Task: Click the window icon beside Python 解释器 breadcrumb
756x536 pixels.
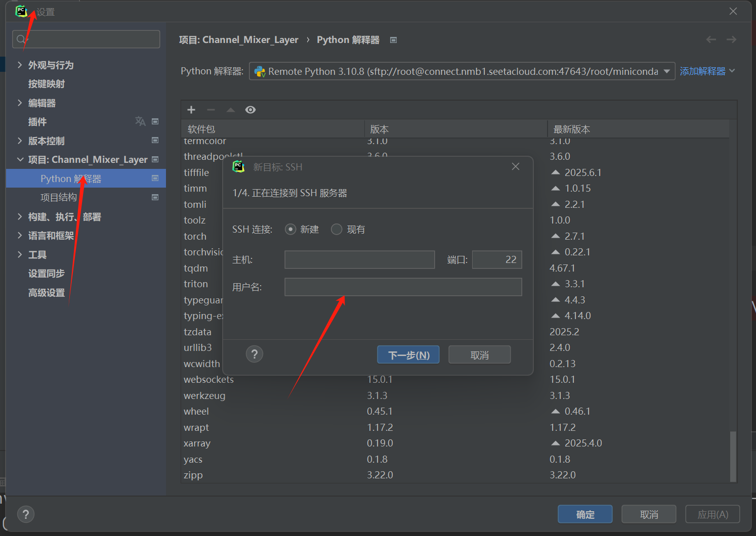Action: pos(393,39)
